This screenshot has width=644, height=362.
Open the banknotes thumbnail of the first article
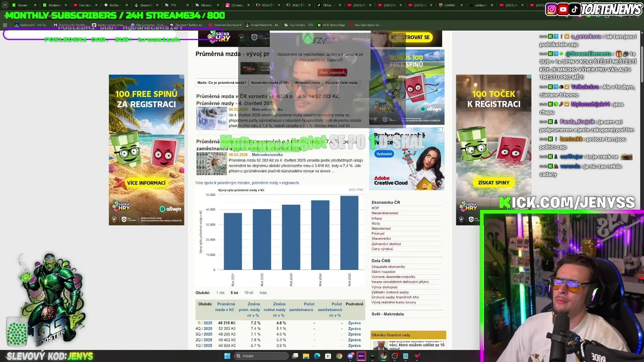point(211,119)
